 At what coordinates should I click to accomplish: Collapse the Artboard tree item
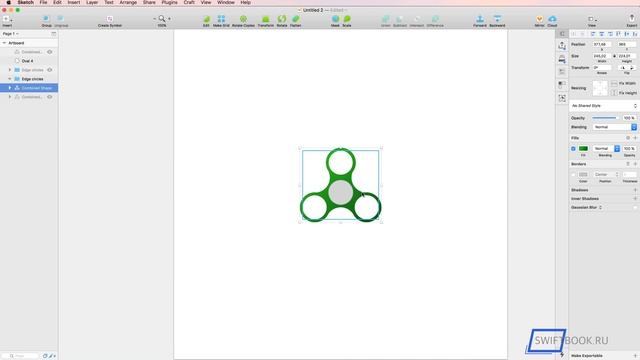[x=4, y=43]
